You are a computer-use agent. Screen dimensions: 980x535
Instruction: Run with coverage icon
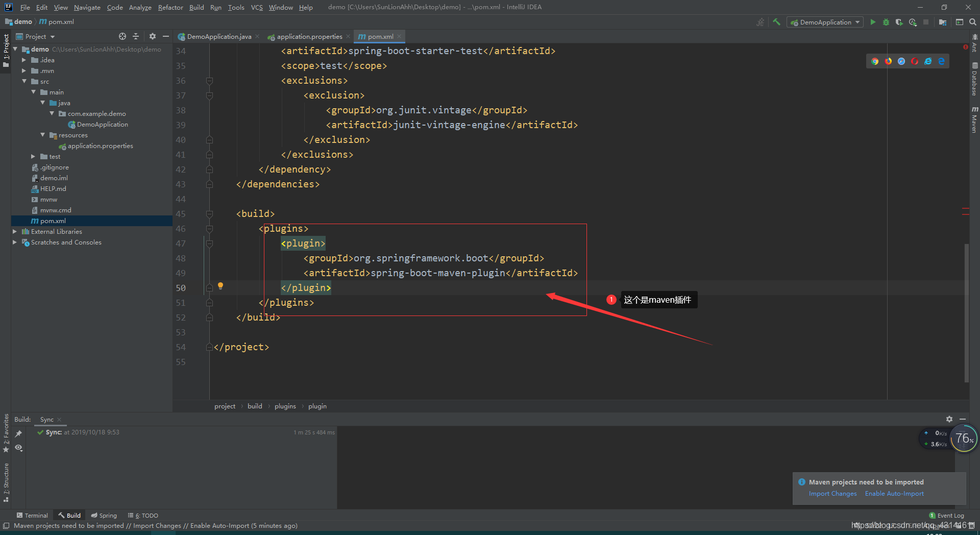tap(899, 22)
